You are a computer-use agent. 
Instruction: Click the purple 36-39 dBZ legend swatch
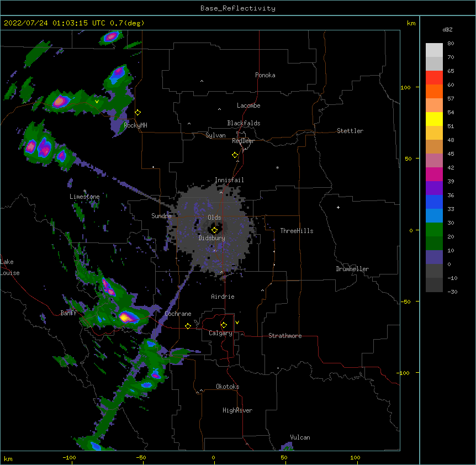(434, 188)
